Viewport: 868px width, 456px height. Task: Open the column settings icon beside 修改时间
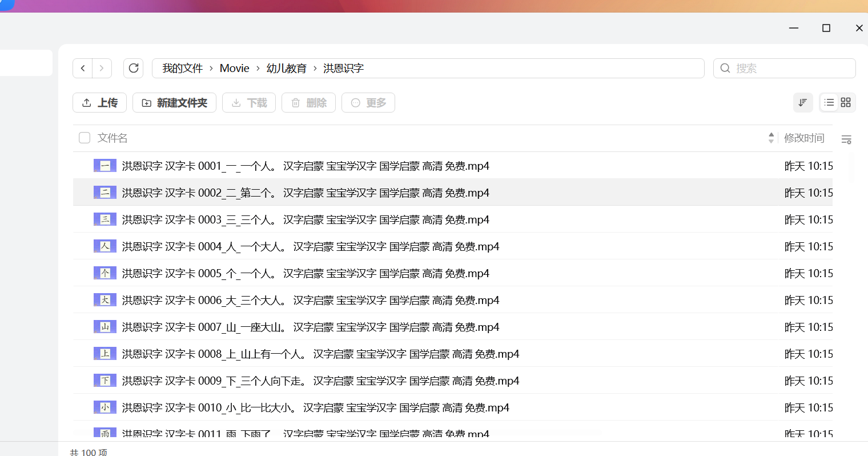click(846, 139)
